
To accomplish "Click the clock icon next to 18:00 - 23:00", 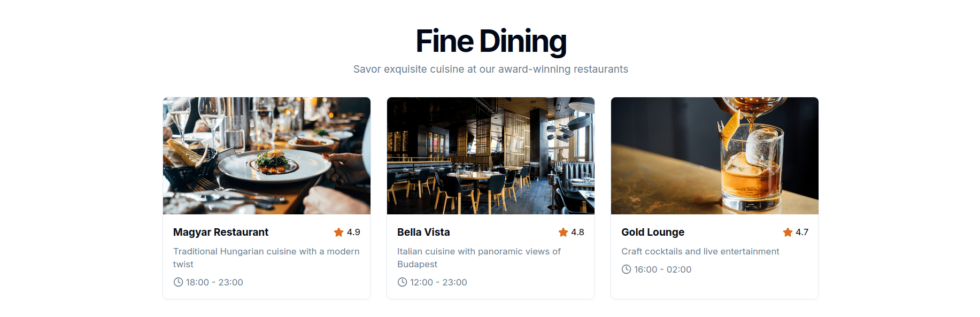I will point(178,282).
